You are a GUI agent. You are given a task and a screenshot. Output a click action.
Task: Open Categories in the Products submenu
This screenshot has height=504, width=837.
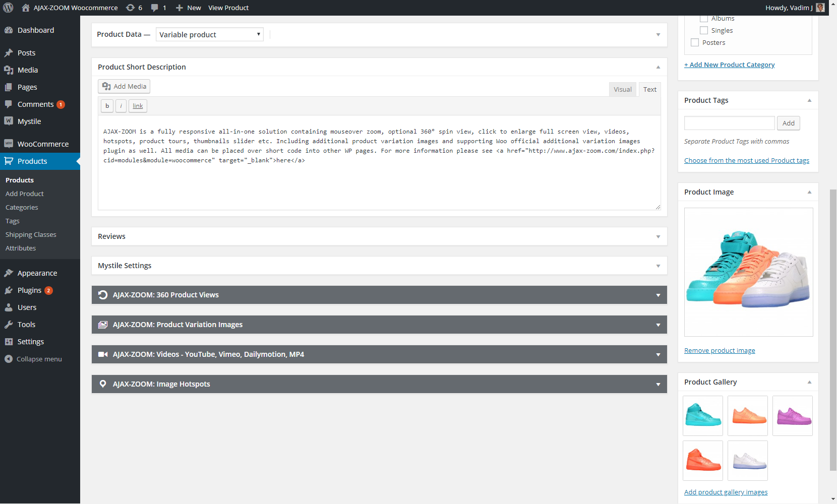pos(22,207)
